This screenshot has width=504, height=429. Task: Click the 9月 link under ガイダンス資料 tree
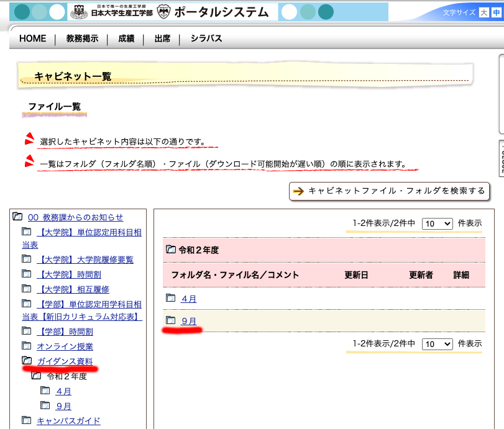[x=63, y=406]
